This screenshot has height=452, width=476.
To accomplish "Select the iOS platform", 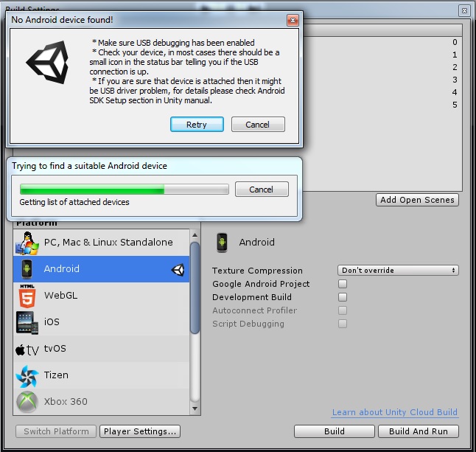I will tap(102, 322).
